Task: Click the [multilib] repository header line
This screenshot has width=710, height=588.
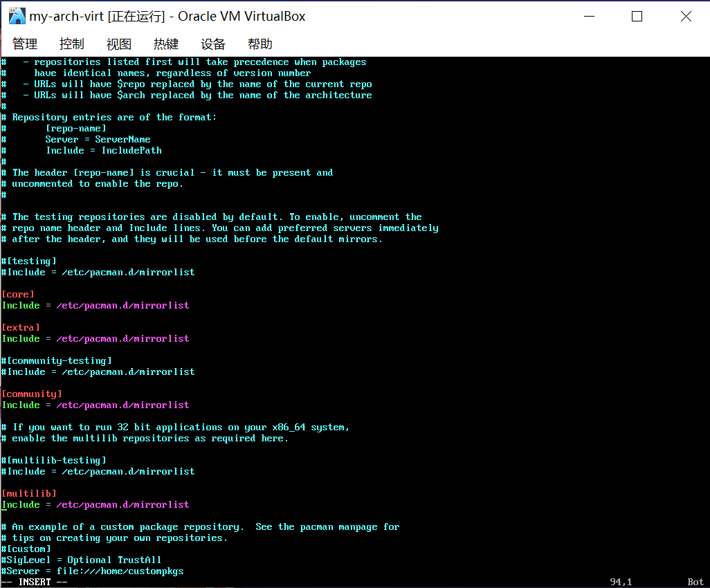Action: (x=29, y=493)
